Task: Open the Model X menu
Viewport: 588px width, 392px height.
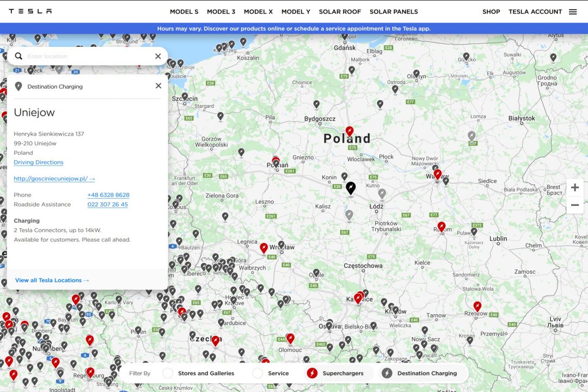Action: coord(259,11)
